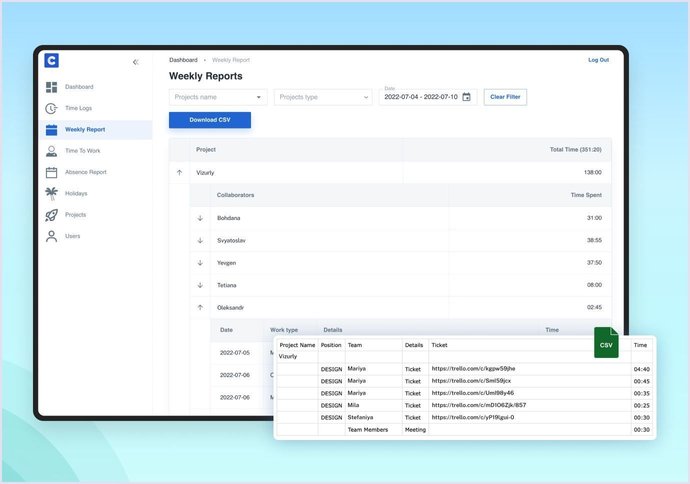This screenshot has height=484, width=690.
Task: Expand the Bohdana collaborator row
Action: [x=200, y=218]
